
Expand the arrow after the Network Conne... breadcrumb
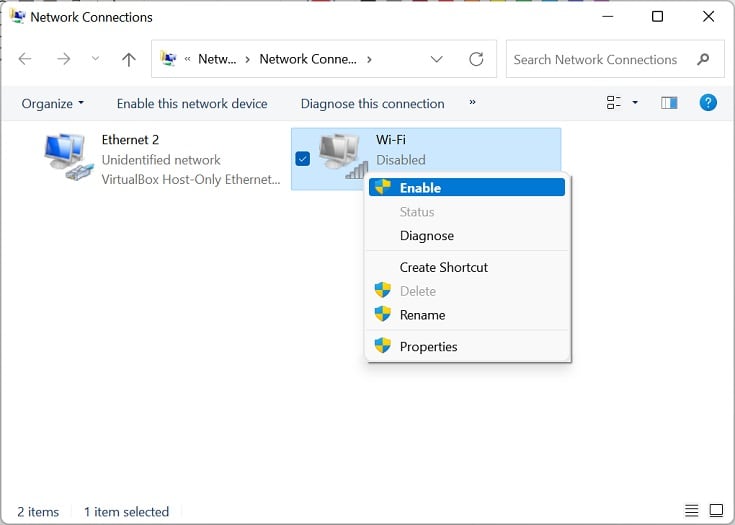[x=369, y=60]
